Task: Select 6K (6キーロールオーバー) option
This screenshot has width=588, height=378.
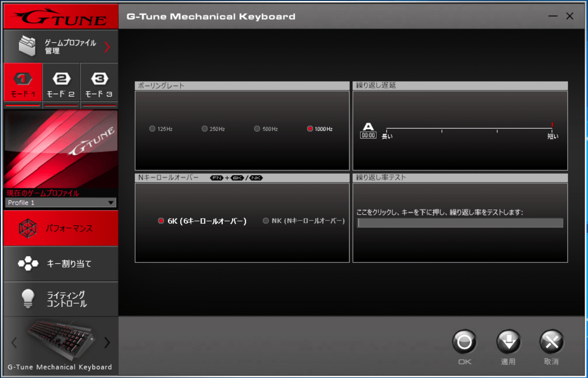Action: coord(161,221)
